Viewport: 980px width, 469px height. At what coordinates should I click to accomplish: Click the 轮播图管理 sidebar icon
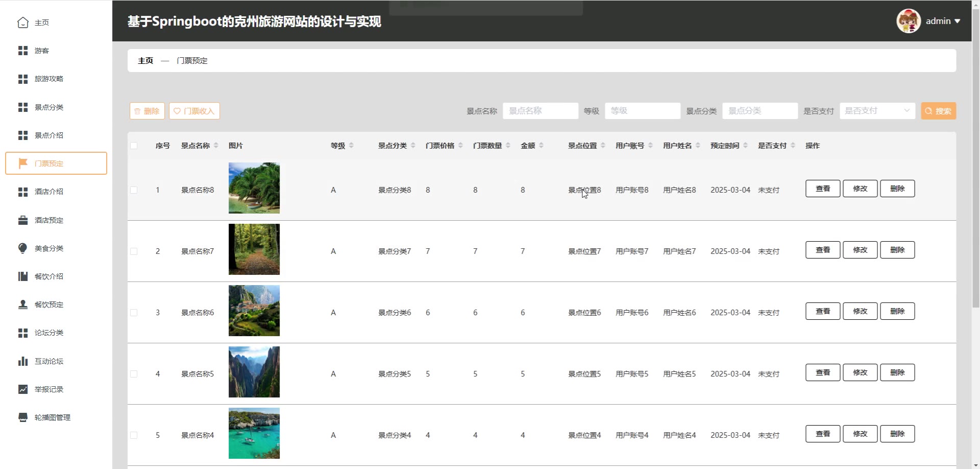(23, 417)
